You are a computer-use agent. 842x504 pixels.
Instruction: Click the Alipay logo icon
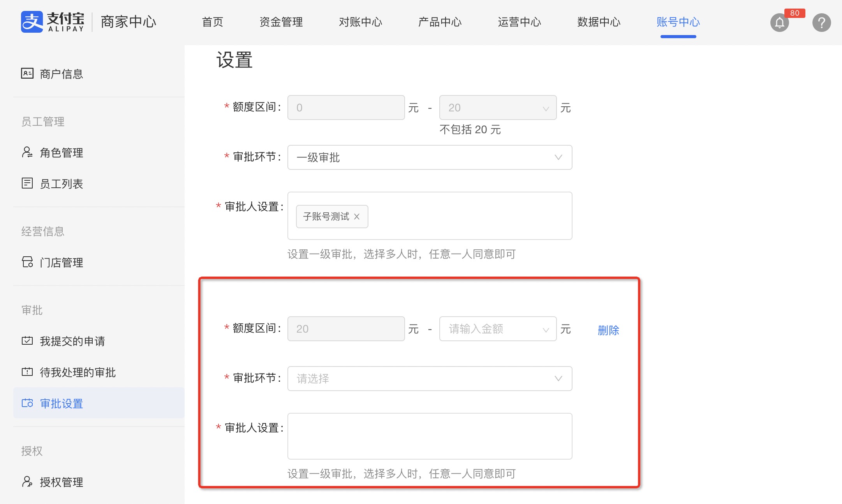pyautogui.click(x=32, y=22)
